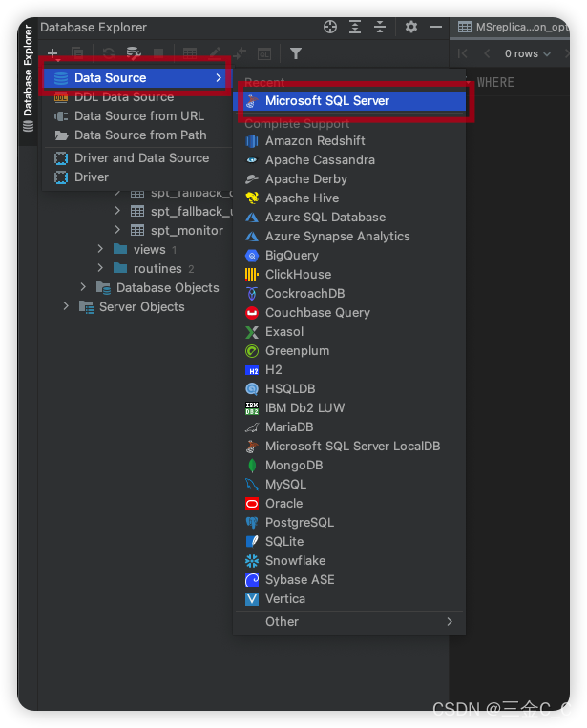Click the Filter funnel icon
The height and width of the screenshot is (728, 587).
point(295,53)
